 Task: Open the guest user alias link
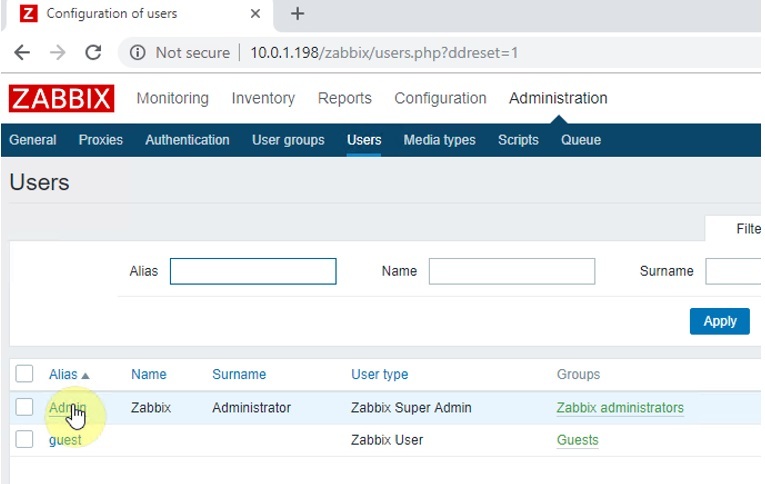pos(65,440)
